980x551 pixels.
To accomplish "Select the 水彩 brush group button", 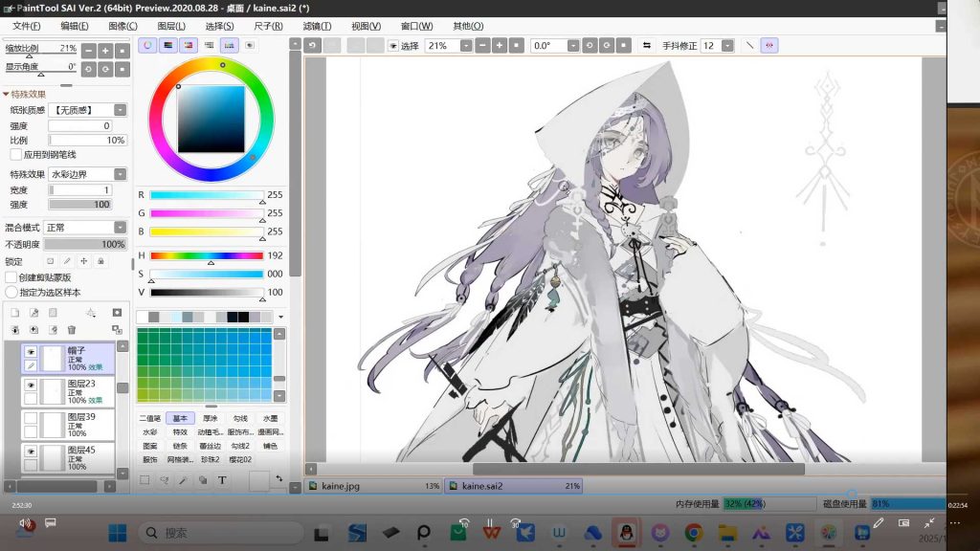I will tap(150, 431).
